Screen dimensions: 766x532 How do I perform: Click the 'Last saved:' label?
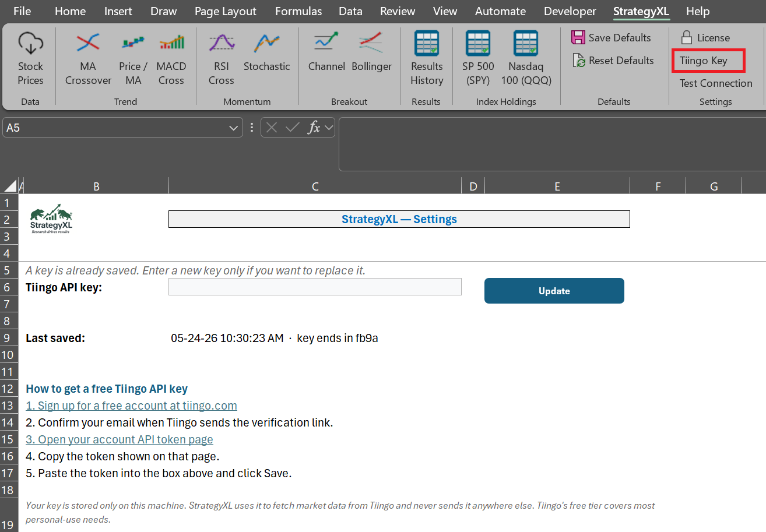coord(55,338)
